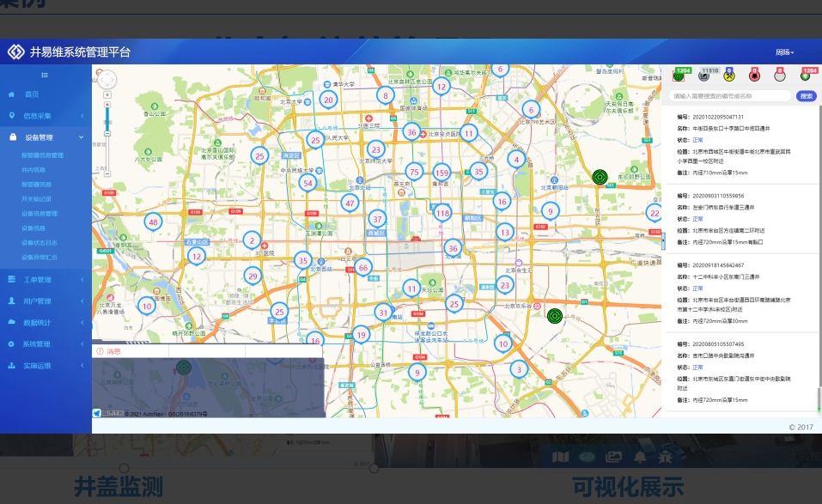This screenshot has height=504, width=822.
Task: Click the green manhole marker near 北京欢乐谷
Action: [x=555, y=316]
